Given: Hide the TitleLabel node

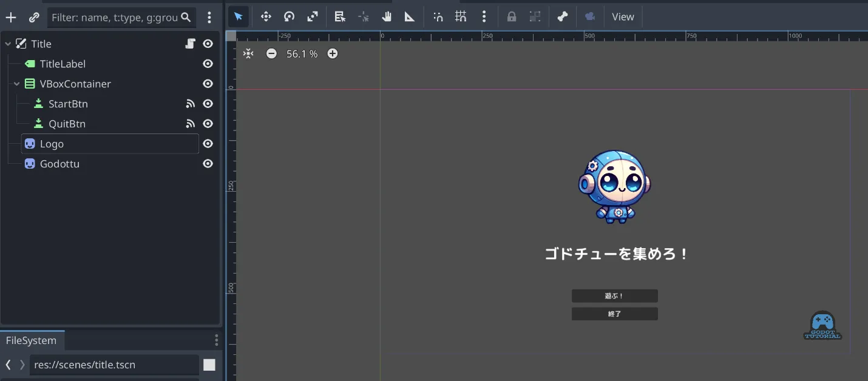Looking at the screenshot, I should [208, 64].
